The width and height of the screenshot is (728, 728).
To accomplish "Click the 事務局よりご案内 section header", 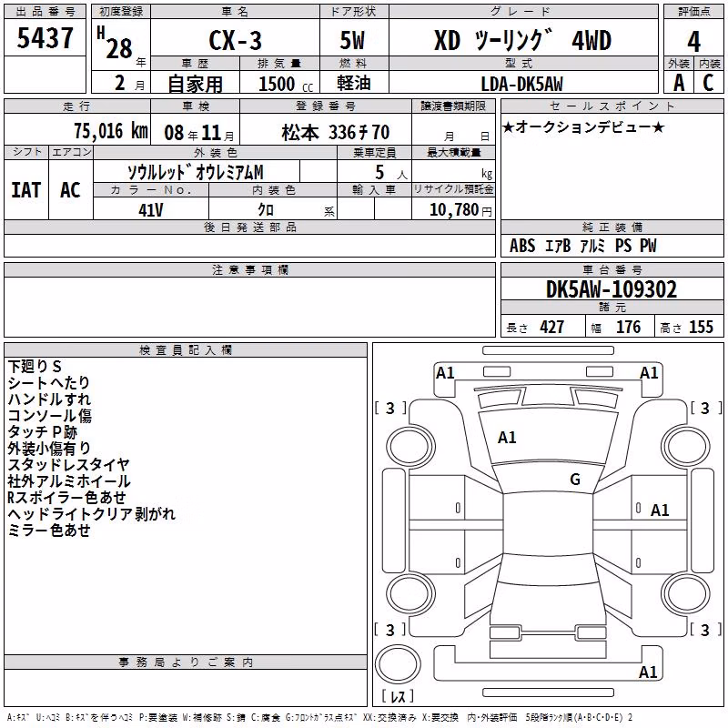I will click(x=186, y=662).
